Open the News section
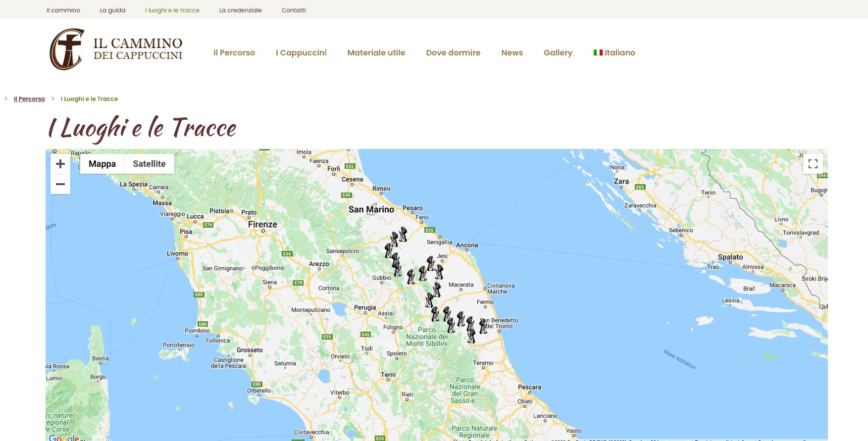 tap(511, 52)
